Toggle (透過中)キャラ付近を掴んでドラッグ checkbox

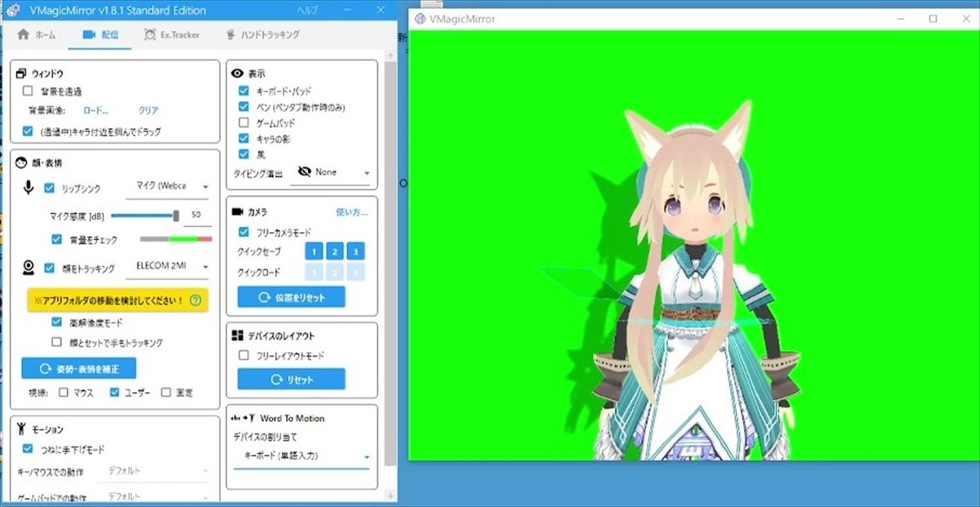(x=28, y=131)
